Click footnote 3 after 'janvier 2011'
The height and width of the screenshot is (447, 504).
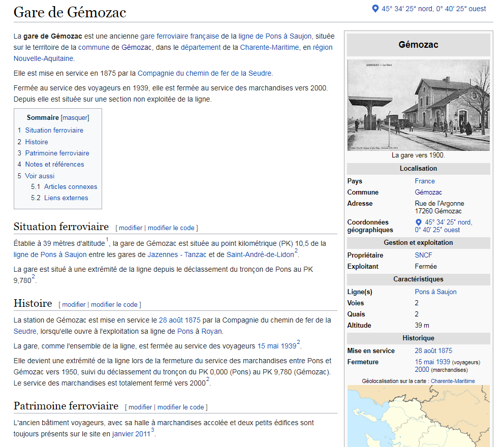[152, 430]
